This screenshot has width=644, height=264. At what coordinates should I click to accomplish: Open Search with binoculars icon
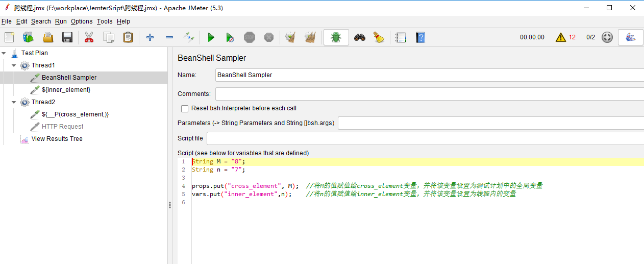(360, 37)
